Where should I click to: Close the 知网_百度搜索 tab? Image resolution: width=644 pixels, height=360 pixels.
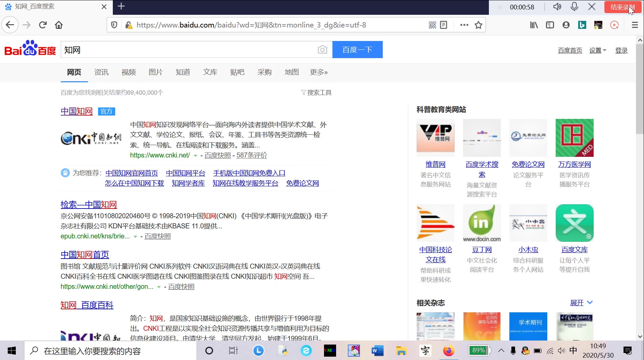click(x=104, y=7)
